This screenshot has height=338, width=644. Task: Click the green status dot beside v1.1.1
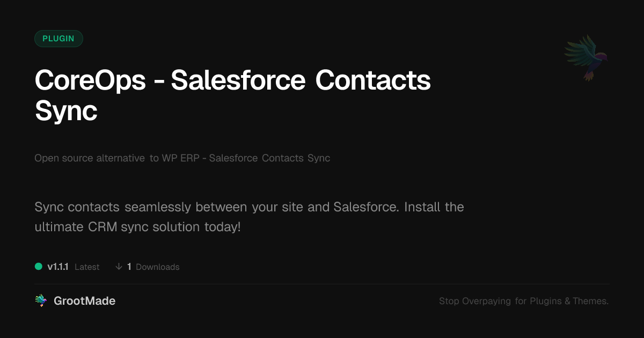(x=39, y=267)
